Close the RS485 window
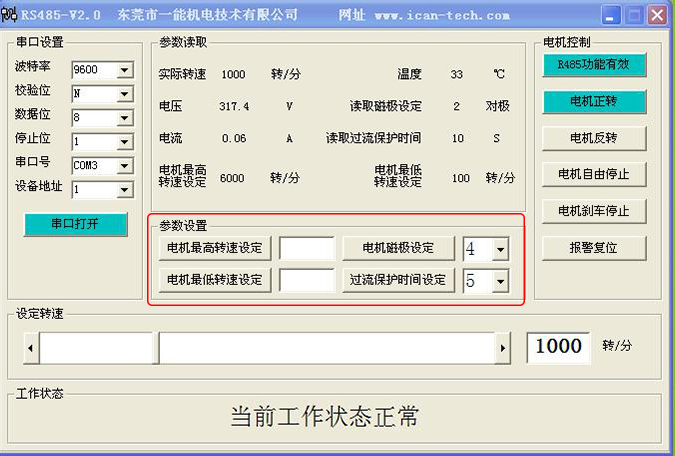 pyautogui.click(x=657, y=16)
